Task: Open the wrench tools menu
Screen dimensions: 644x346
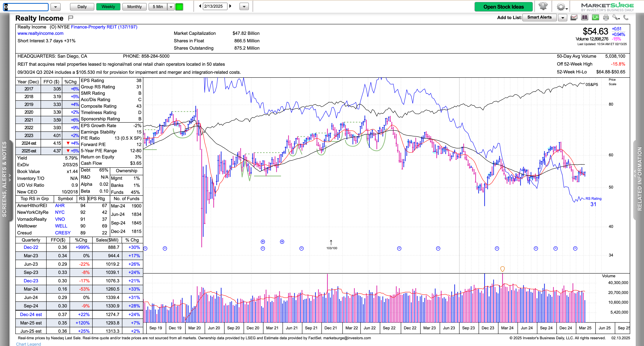Action: tap(616, 17)
